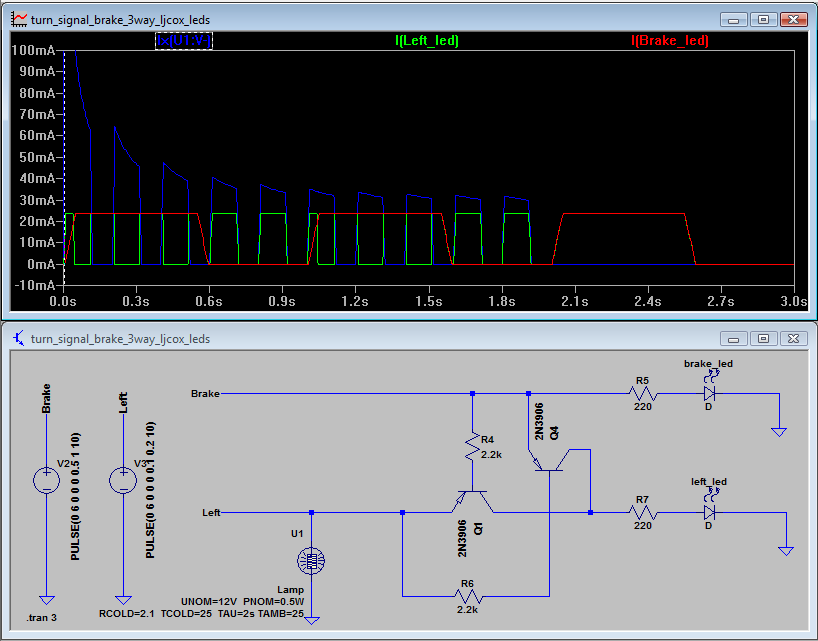Click the V3 PULSE(0 6 0 0 0 0.1 0.2 10) text
The width and height of the screenshot is (818, 641).
[x=150, y=490]
